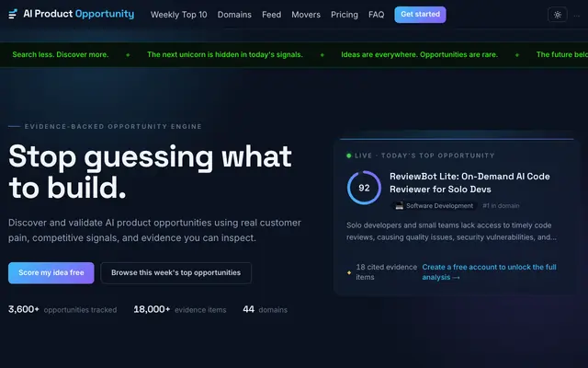This screenshot has height=368, width=588.
Task: Go to the Feed nav item
Action: 272,15
